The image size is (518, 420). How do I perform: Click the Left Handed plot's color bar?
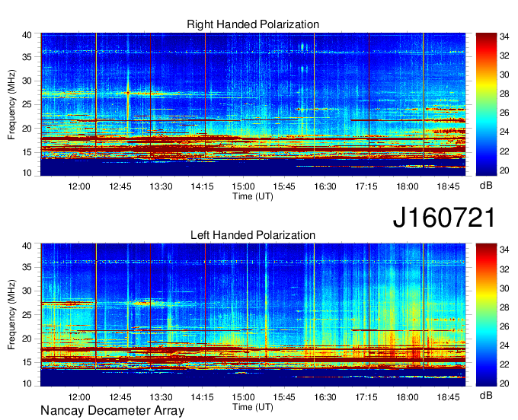486,315
